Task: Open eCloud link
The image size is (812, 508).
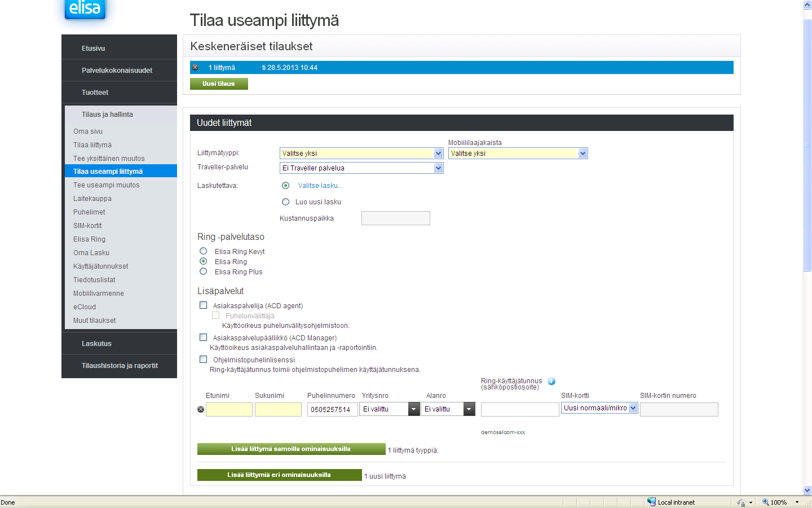Action: click(x=85, y=307)
